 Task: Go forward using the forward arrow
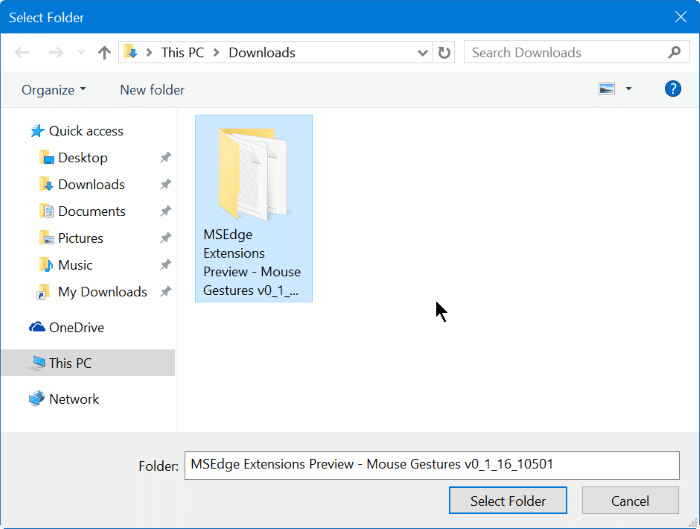[x=55, y=53]
